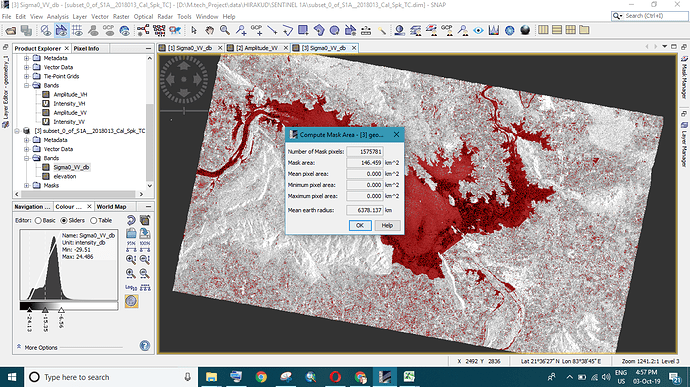Screen dimensions: 690x387
Task: Expand the top Metadata tree node
Action: [26, 58]
